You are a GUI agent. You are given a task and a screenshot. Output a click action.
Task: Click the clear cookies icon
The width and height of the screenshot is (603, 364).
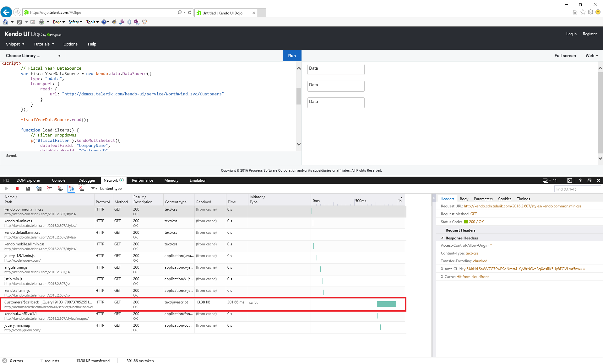[x=60, y=189]
